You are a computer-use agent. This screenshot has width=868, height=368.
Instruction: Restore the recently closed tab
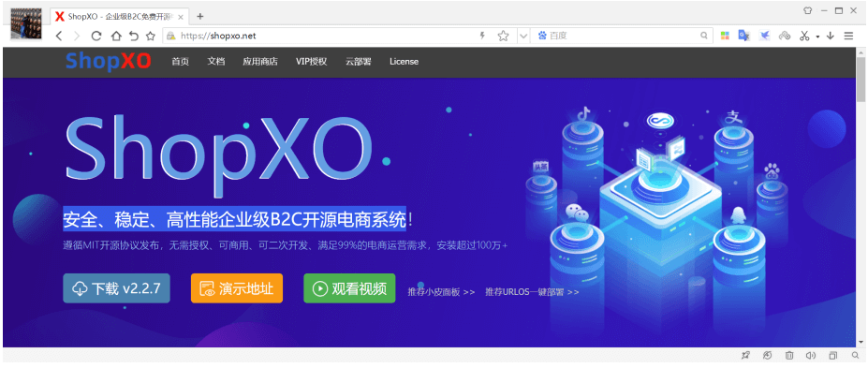(133, 36)
